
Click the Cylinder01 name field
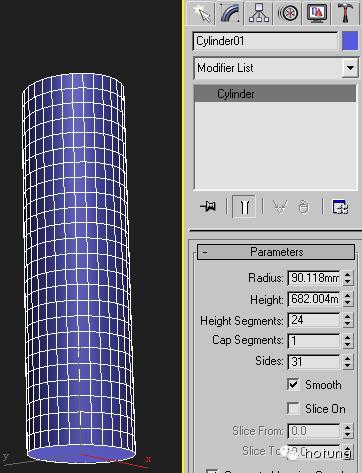pos(266,41)
